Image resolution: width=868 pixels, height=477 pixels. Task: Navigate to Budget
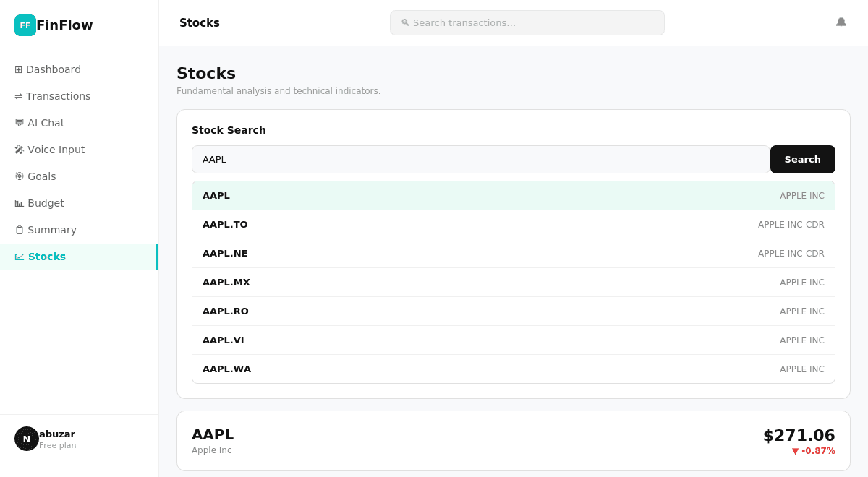[x=80, y=203]
